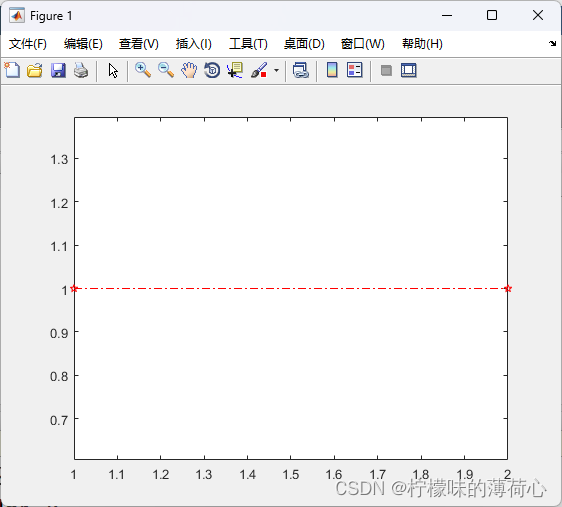
Task: Click the x-axis tick label 1.5
Action: (x=291, y=475)
